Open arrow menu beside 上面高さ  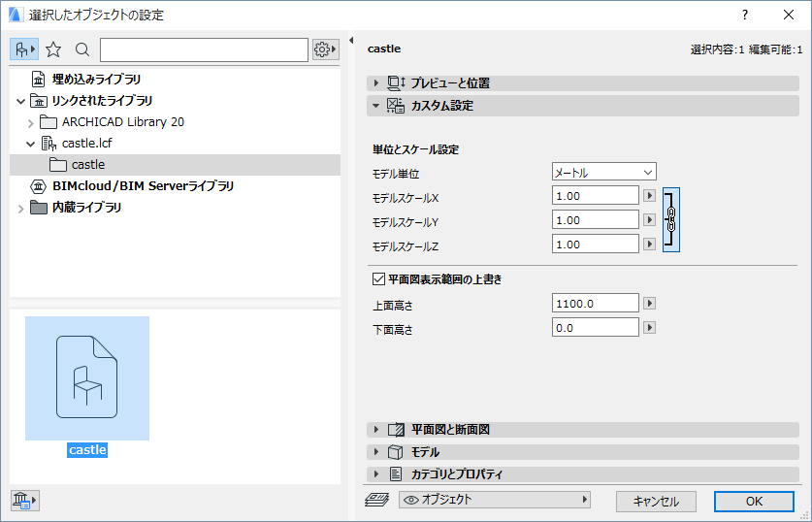click(649, 304)
